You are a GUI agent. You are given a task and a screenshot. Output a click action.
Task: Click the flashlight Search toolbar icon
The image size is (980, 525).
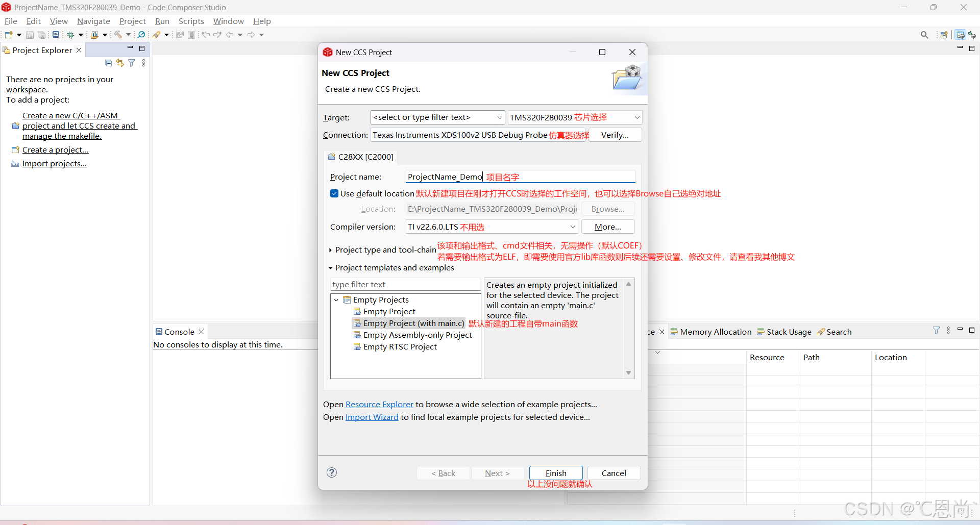click(157, 35)
